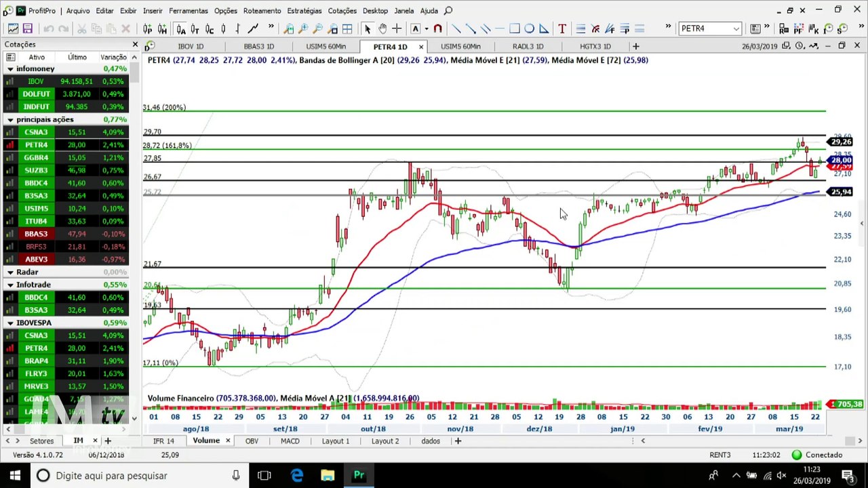Collapse the Radar group
Screen dimensions: 868x488
coord(10,272)
